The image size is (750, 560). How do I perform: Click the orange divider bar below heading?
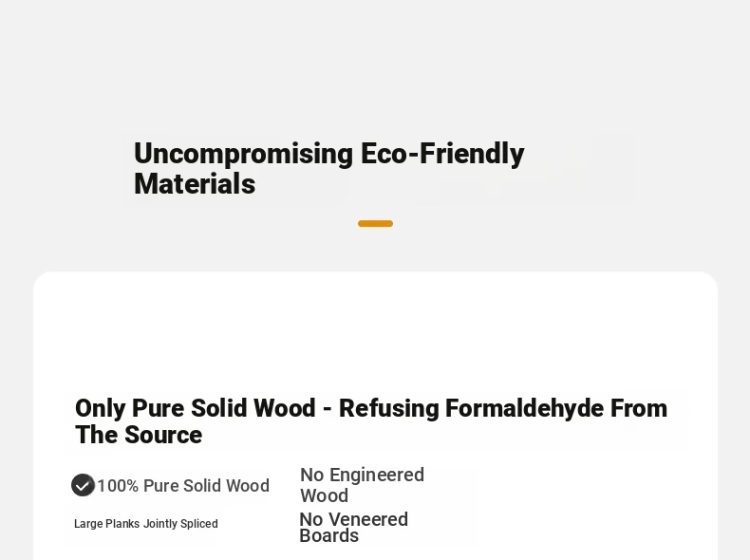(x=376, y=223)
